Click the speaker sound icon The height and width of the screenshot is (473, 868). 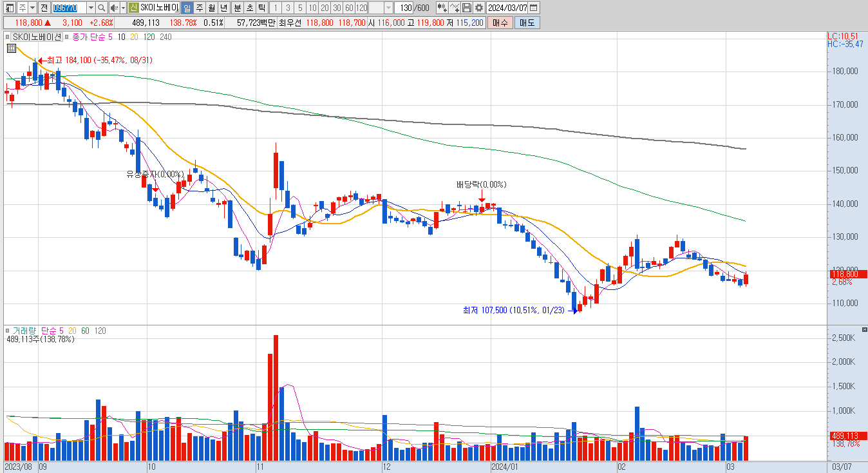113,8
